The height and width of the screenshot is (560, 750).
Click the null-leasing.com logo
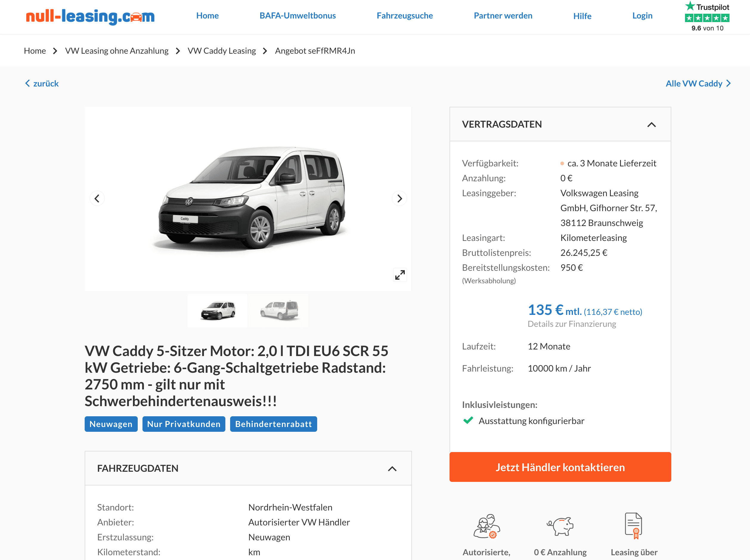click(x=90, y=16)
